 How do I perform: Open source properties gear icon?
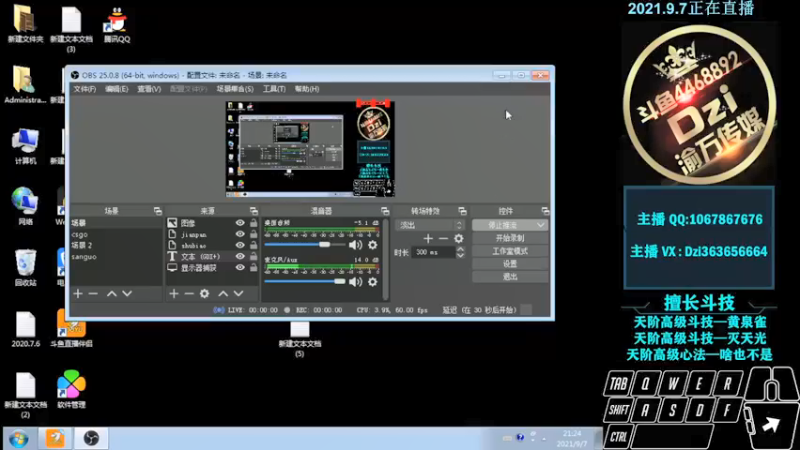205,293
